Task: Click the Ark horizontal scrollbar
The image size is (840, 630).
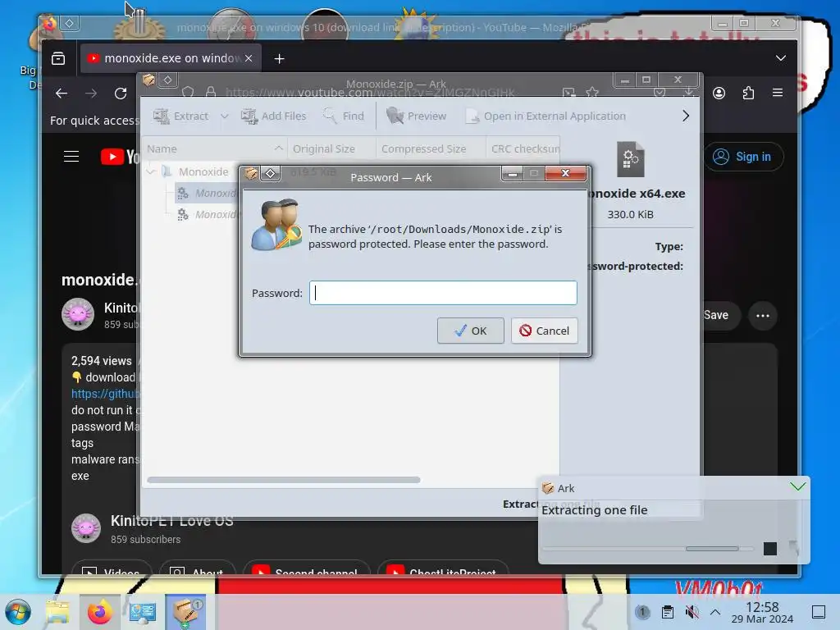Action: click(283, 480)
